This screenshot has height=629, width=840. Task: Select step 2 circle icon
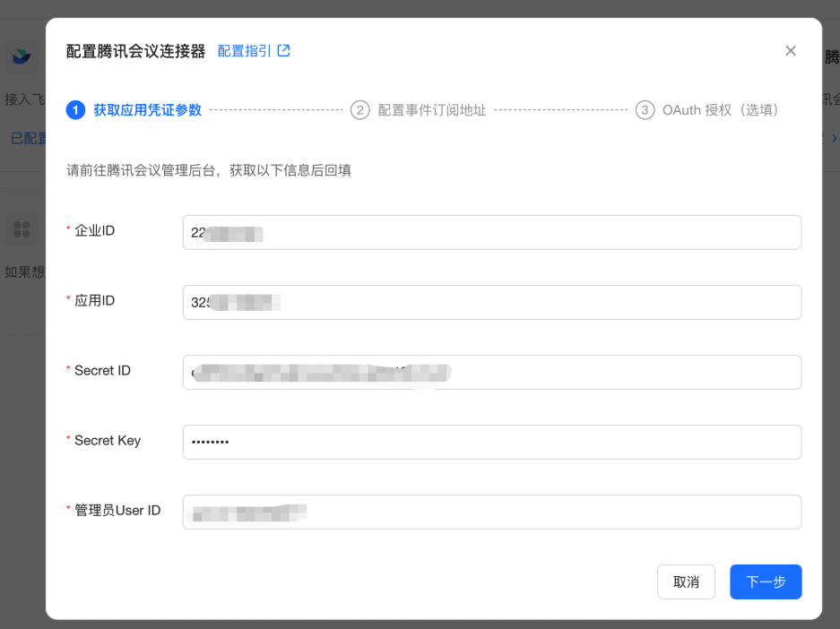tap(360, 110)
